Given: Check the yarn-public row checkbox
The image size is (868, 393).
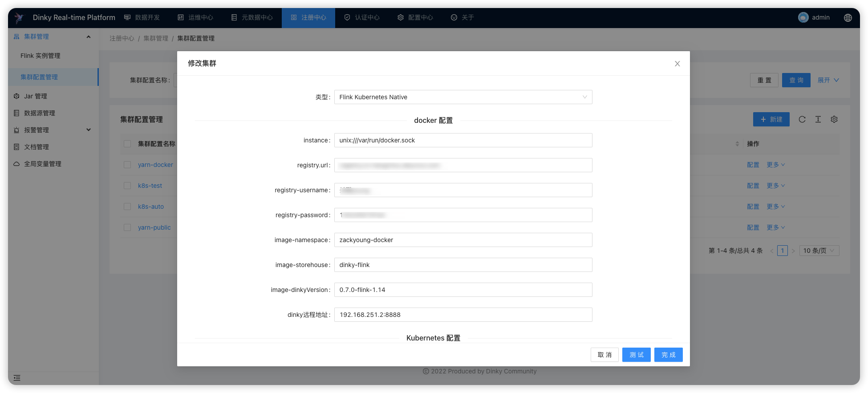Looking at the screenshot, I should click(x=127, y=227).
